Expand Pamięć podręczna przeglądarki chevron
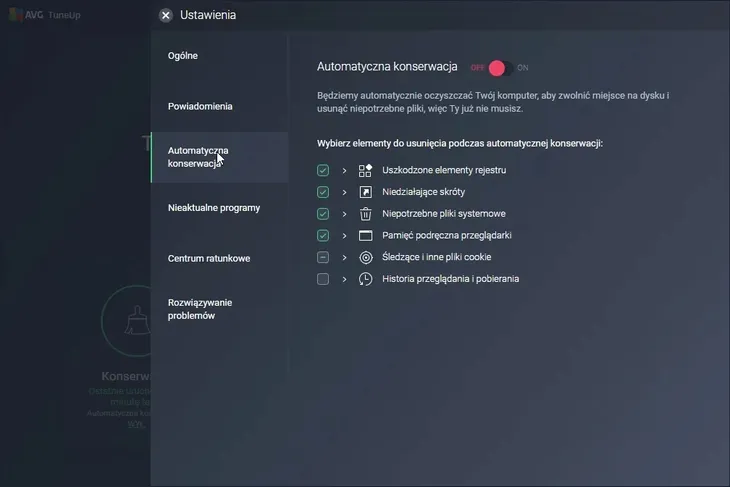730x487 pixels. pos(345,236)
